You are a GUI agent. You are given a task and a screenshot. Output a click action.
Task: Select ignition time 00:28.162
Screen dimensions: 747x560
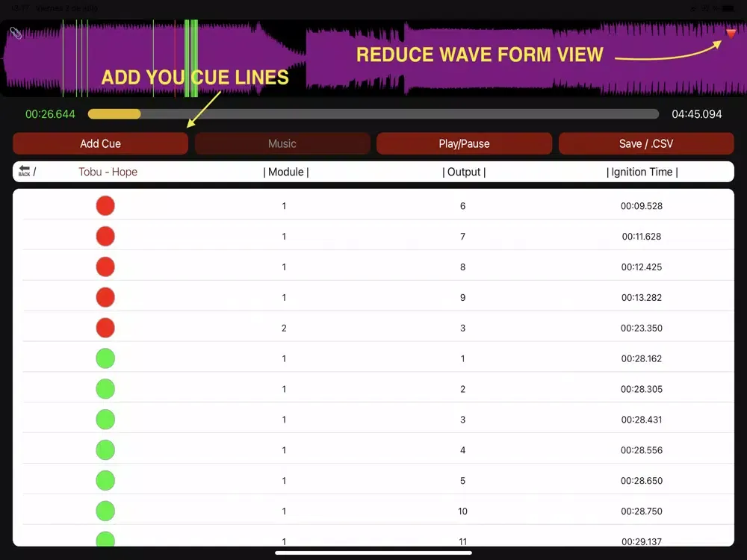[x=641, y=358]
